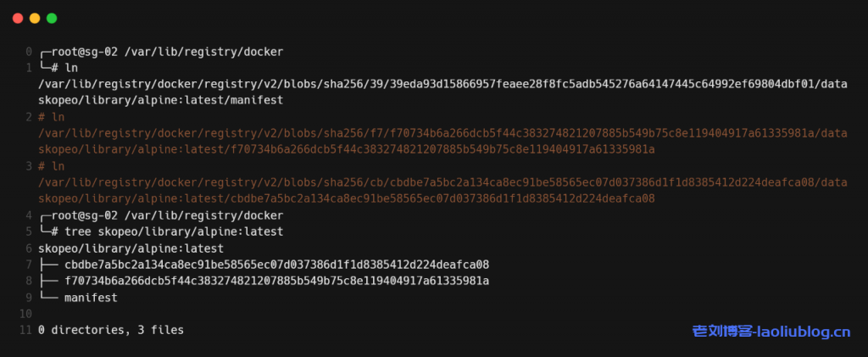Select the cbdbe7a5bc2a file in tree output
Image resolution: width=868 pixels, height=357 pixels.
click(x=276, y=265)
